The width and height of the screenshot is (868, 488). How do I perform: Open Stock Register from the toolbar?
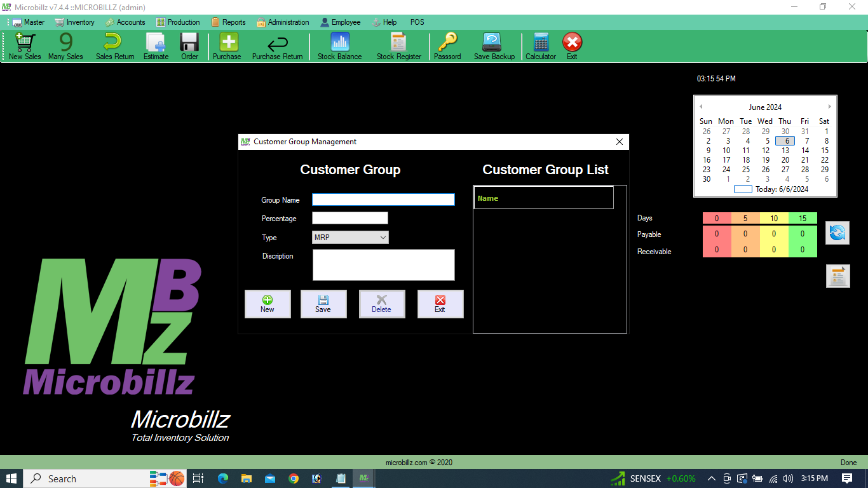(398, 46)
